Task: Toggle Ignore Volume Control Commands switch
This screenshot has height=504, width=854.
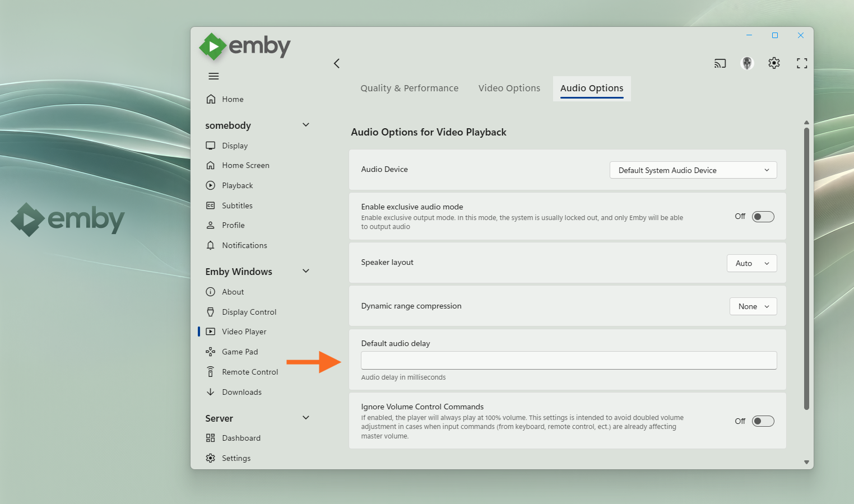Action: [763, 421]
